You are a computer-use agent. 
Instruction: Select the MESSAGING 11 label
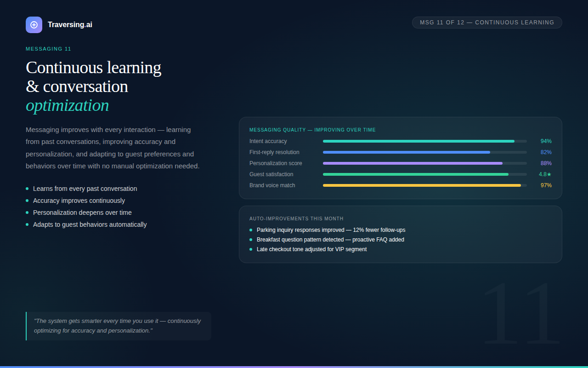pos(48,49)
